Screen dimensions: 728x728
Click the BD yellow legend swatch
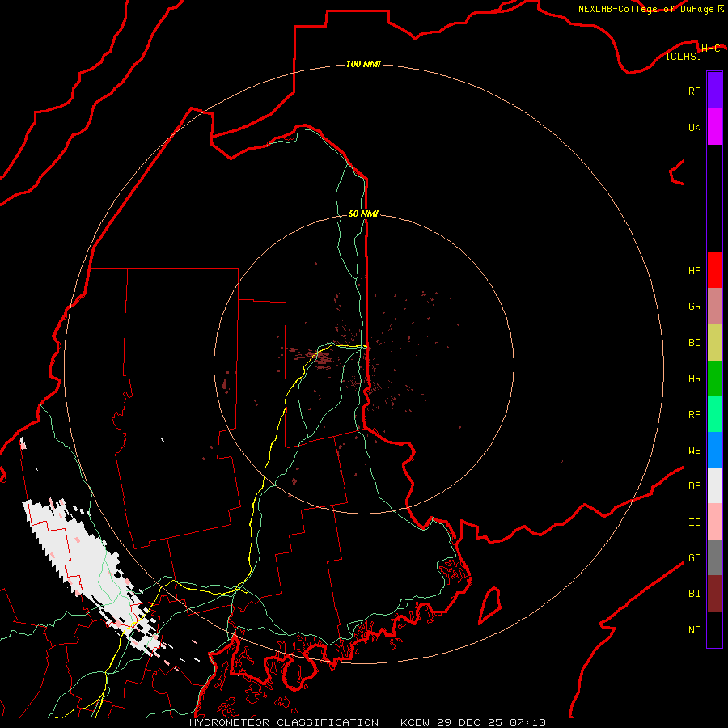coord(714,343)
